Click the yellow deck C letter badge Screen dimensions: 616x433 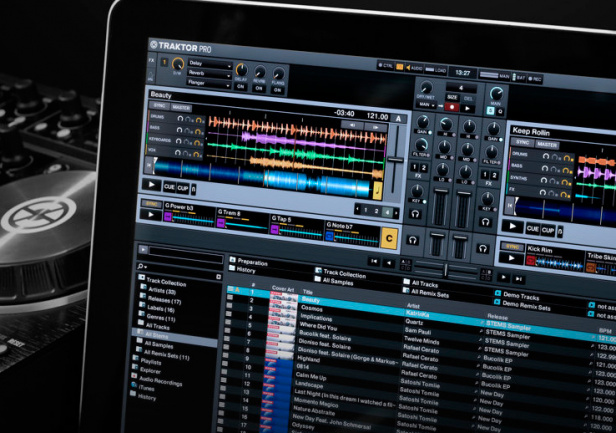[x=389, y=238]
